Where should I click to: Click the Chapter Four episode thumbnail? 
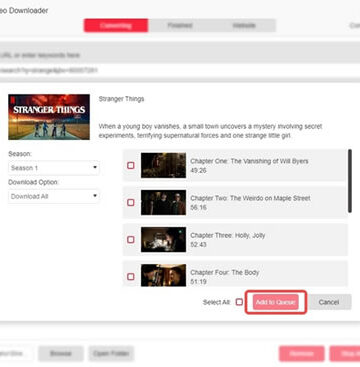point(163,275)
